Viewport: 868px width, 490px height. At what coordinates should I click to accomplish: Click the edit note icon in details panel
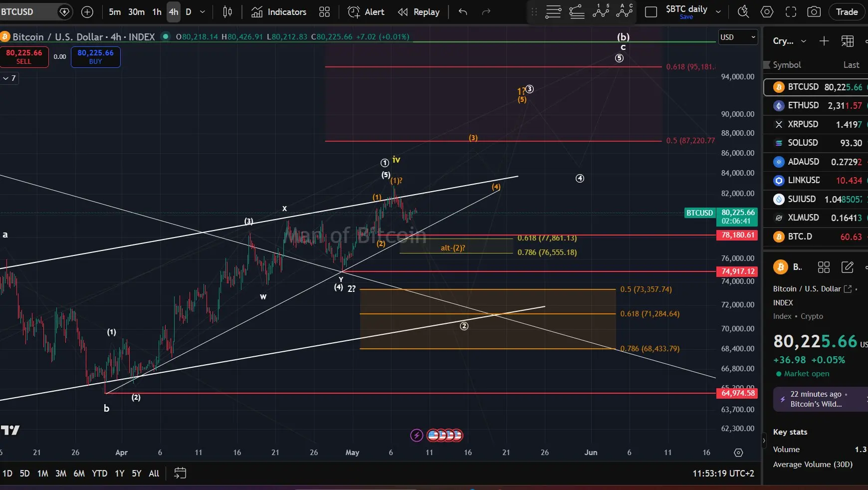(848, 267)
